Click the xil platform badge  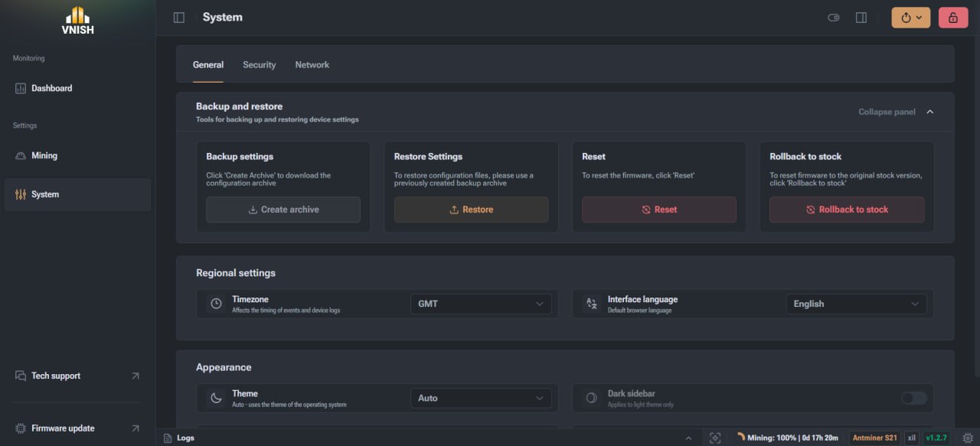(912, 438)
